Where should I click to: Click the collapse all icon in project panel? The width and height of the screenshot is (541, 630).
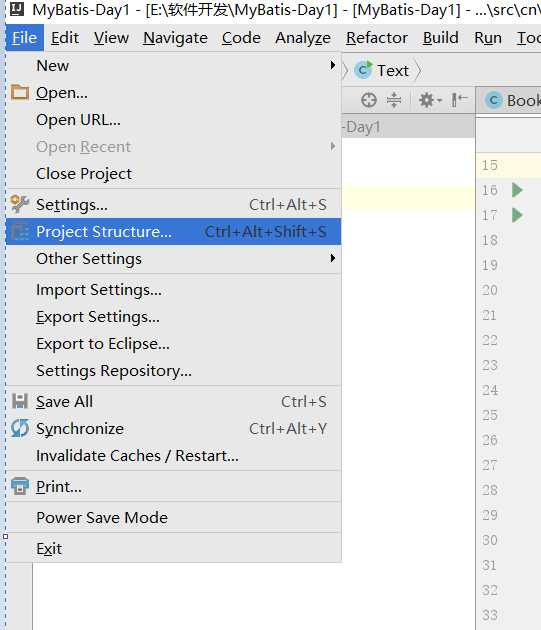tap(394, 100)
